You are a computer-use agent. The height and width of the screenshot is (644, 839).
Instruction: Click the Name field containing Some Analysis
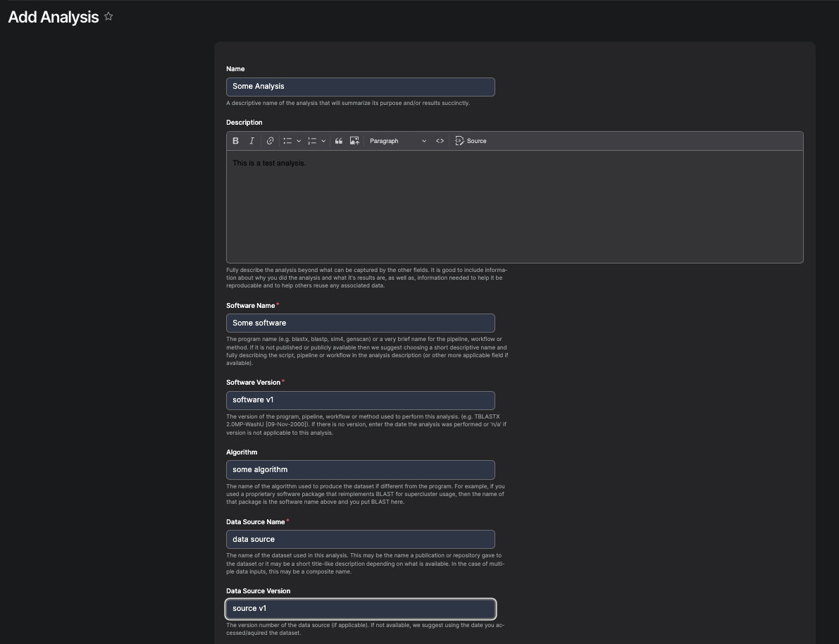click(361, 87)
